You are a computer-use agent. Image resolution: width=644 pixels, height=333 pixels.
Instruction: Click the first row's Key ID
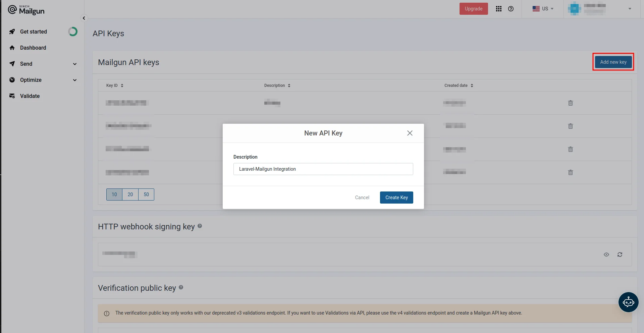[126, 103]
